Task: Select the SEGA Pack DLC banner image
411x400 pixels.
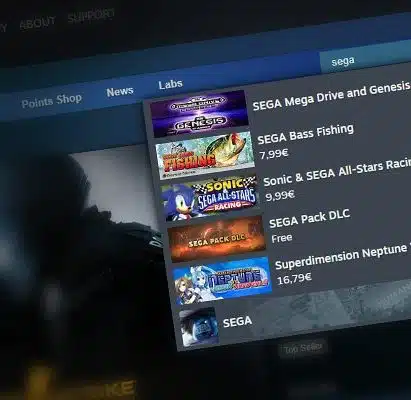Action: [216, 239]
